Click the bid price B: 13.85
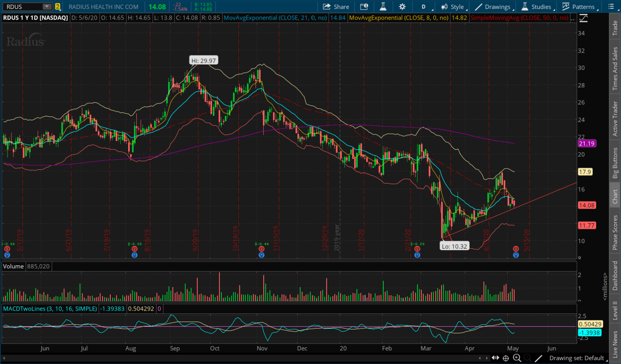Viewport: 621px width, 364px height. point(203,4)
